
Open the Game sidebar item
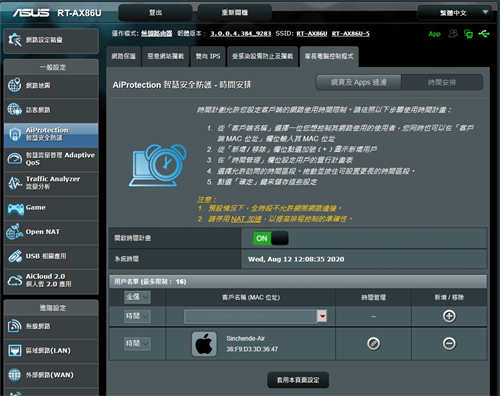tap(51, 208)
